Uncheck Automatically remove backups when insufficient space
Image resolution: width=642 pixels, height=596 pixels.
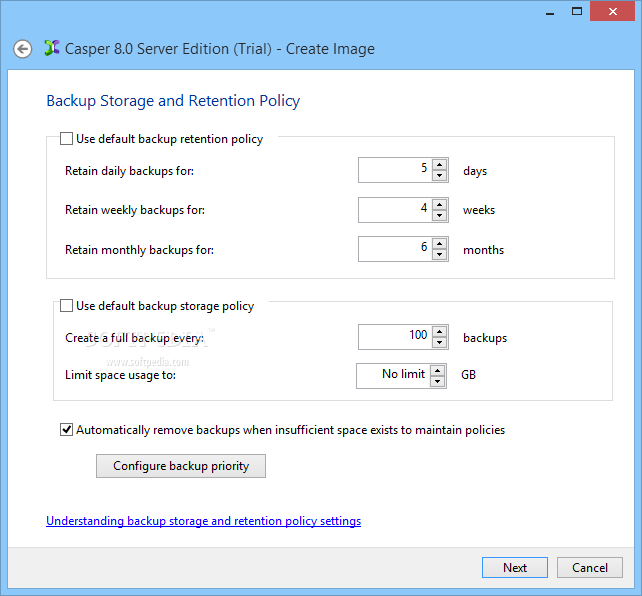66,429
